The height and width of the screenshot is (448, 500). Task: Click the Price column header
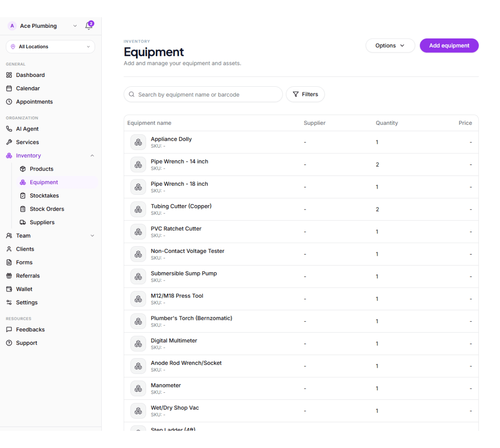(465, 123)
